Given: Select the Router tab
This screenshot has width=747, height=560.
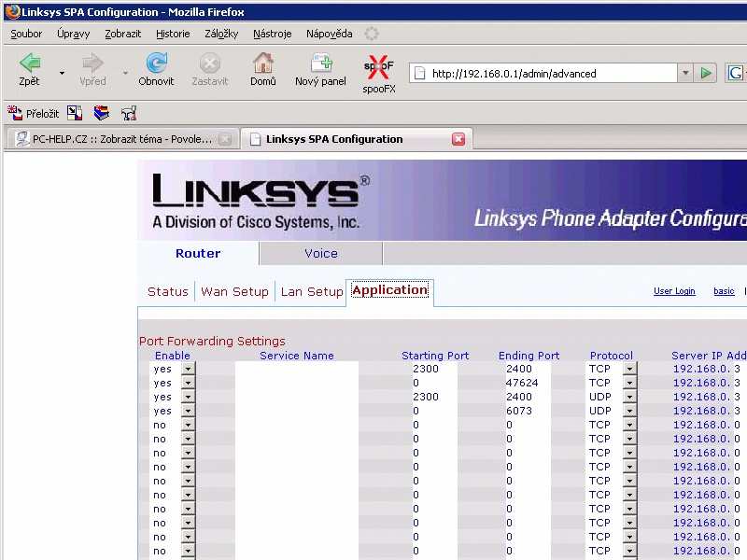Looking at the screenshot, I should click(198, 253).
